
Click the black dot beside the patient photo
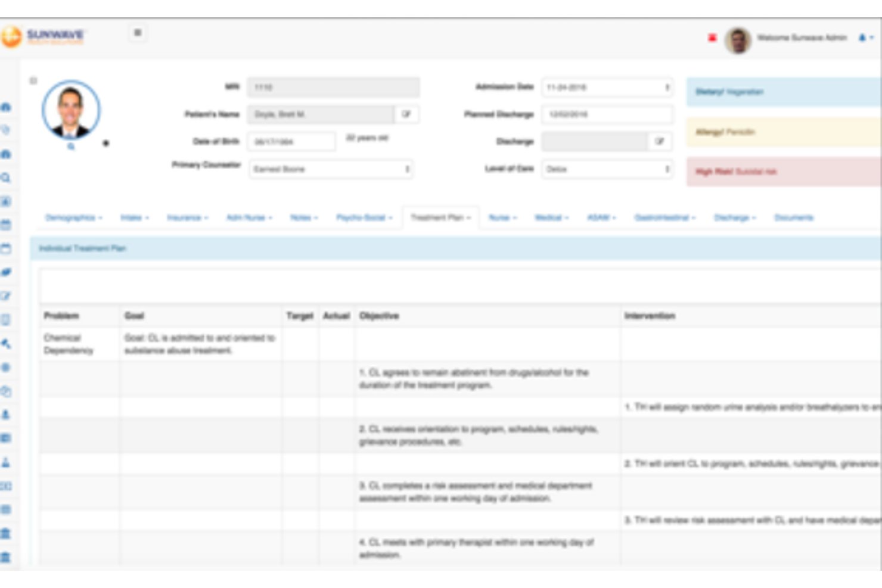coord(105,143)
